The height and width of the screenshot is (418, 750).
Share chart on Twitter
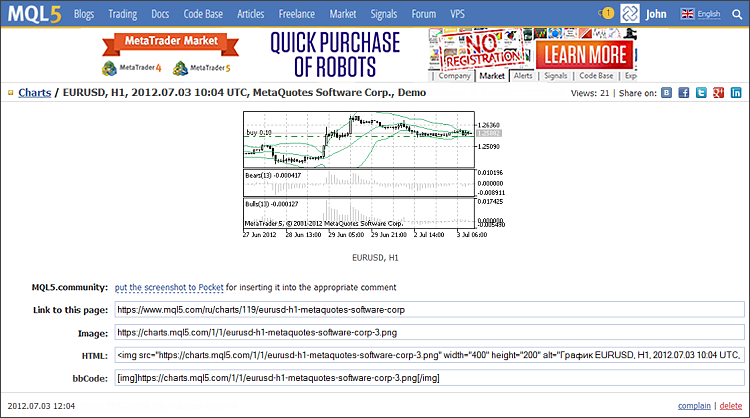click(x=701, y=93)
